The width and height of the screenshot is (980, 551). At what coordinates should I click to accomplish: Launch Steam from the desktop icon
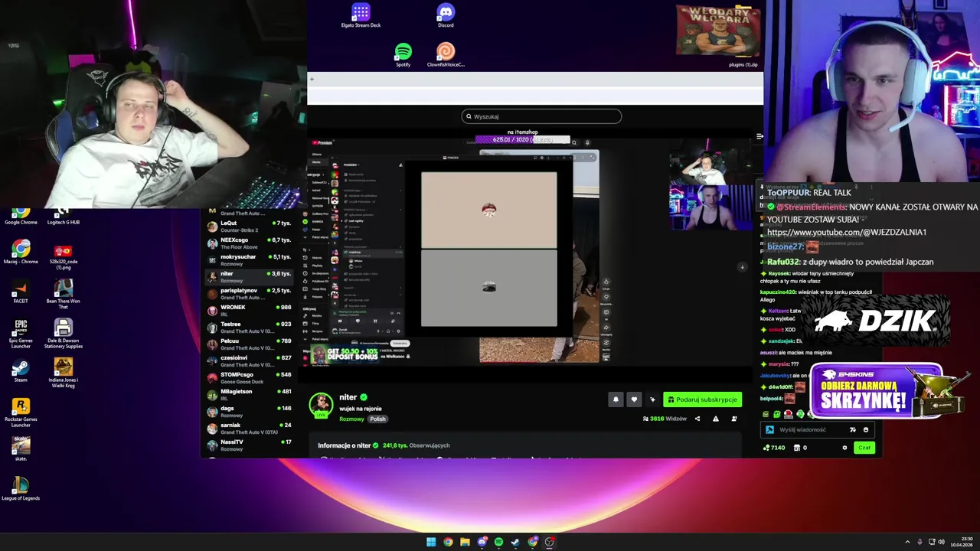[x=21, y=371]
